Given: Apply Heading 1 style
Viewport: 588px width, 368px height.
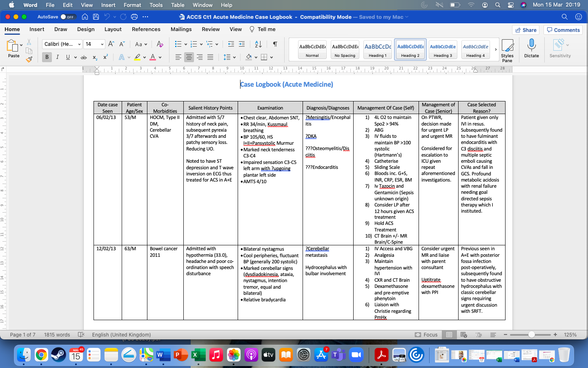Looking at the screenshot, I should (x=378, y=49).
